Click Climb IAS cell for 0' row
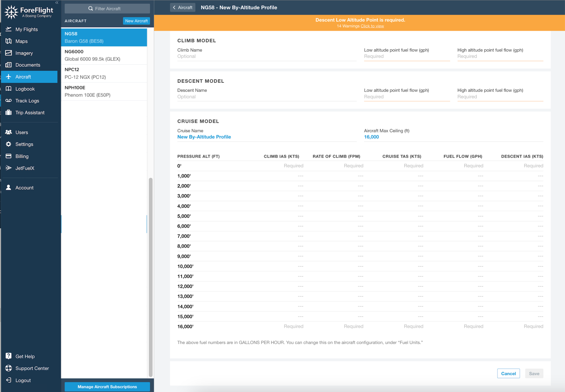Screen dimensions: 565x392 [x=294, y=166]
